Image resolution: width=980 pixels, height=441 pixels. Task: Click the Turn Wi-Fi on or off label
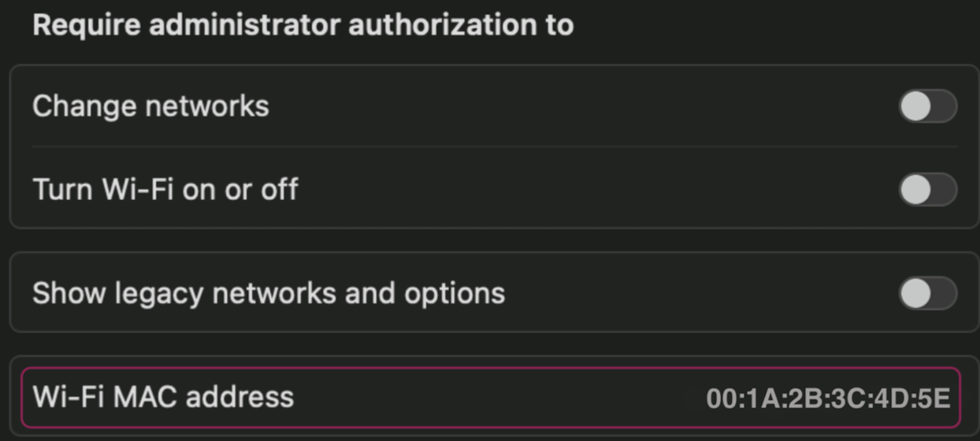click(165, 190)
